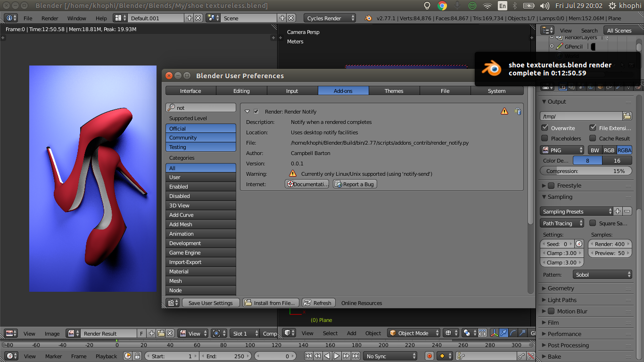Open the Render menu in top bar

50,18
